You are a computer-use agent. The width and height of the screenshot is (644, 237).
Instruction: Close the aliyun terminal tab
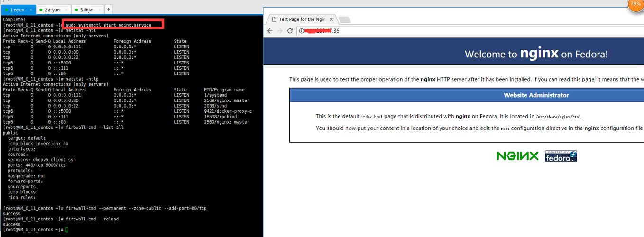(65, 9)
